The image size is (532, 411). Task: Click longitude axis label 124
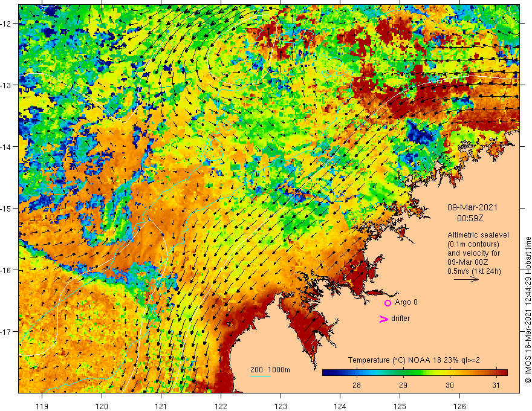[x=340, y=406]
